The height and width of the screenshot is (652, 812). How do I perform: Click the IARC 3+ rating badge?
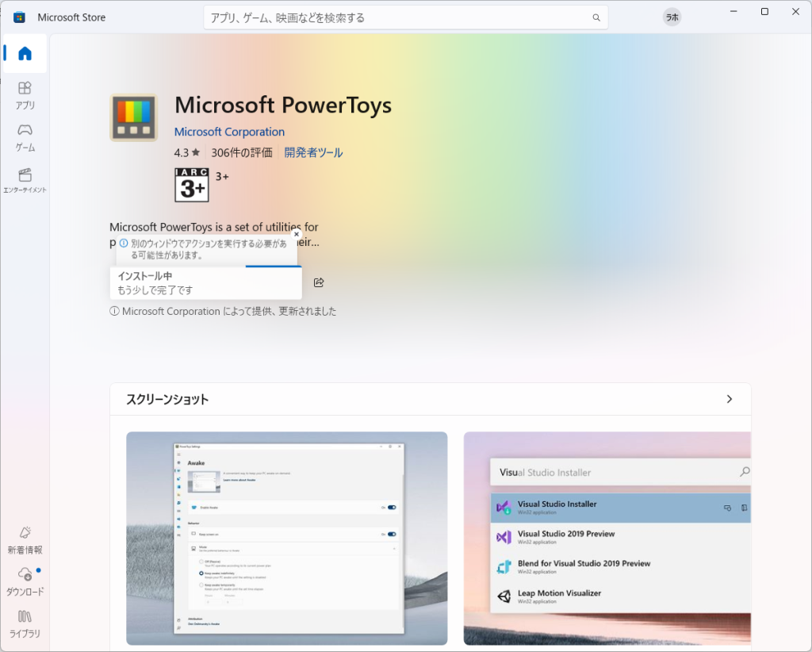click(x=191, y=185)
